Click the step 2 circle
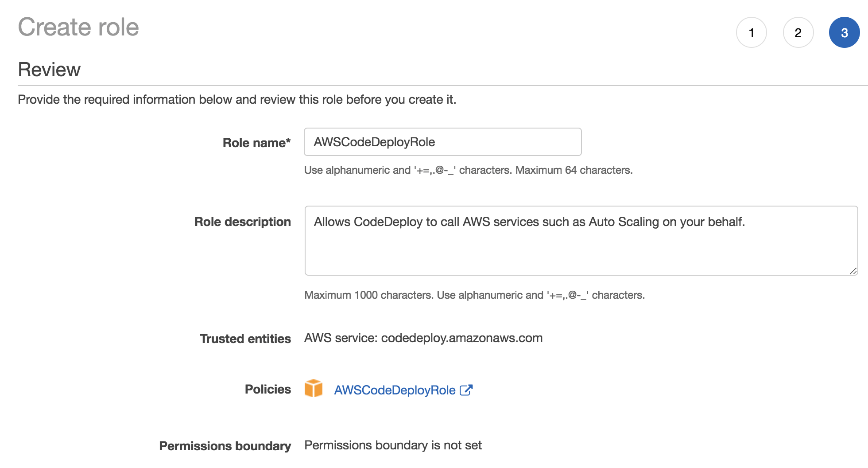Image resolution: width=868 pixels, height=468 pixels. tap(798, 33)
